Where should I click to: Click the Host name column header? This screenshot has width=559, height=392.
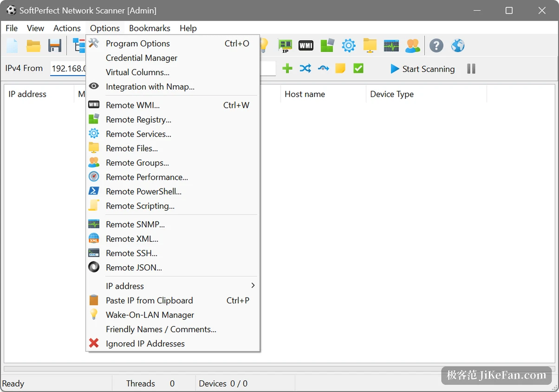coord(323,94)
